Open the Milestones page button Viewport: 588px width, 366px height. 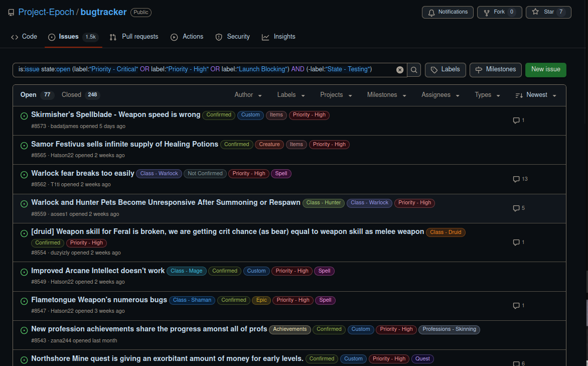click(495, 70)
